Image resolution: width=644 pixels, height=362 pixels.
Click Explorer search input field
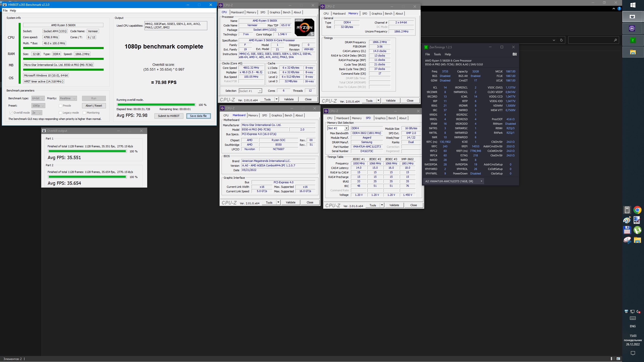[591, 40]
